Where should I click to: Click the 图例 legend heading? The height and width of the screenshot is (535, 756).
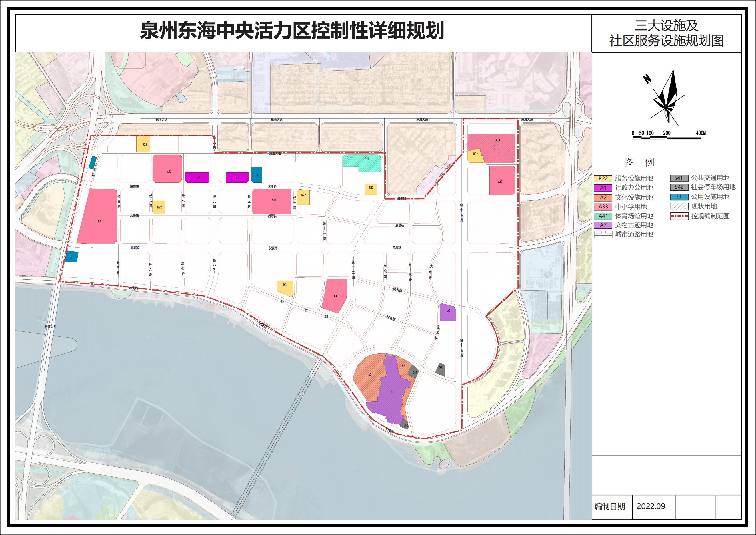click(639, 162)
